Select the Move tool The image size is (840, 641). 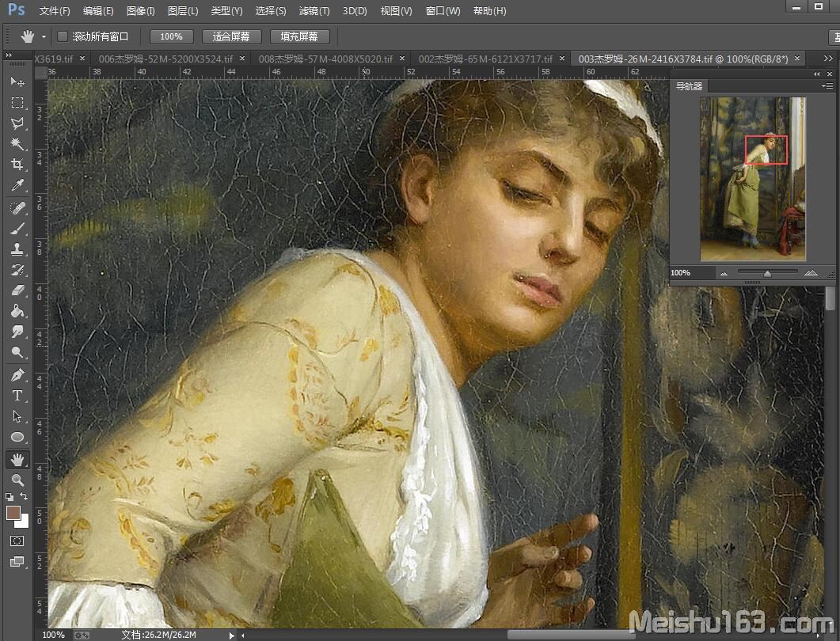point(17,82)
